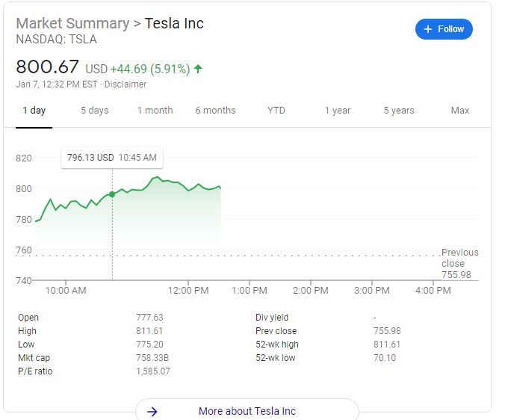The height and width of the screenshot is (420, 505).
Task: Open the 1 month chart tab
Action: (155, 111)
